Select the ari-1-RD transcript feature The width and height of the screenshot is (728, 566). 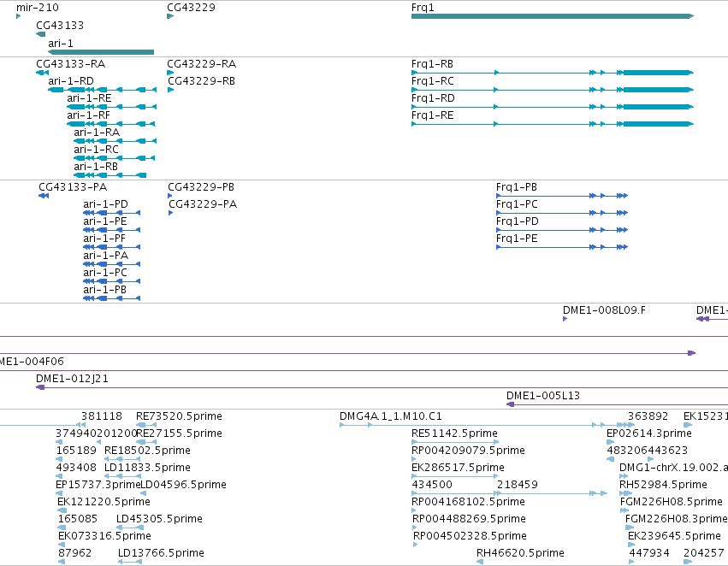[x=102, y=90]
